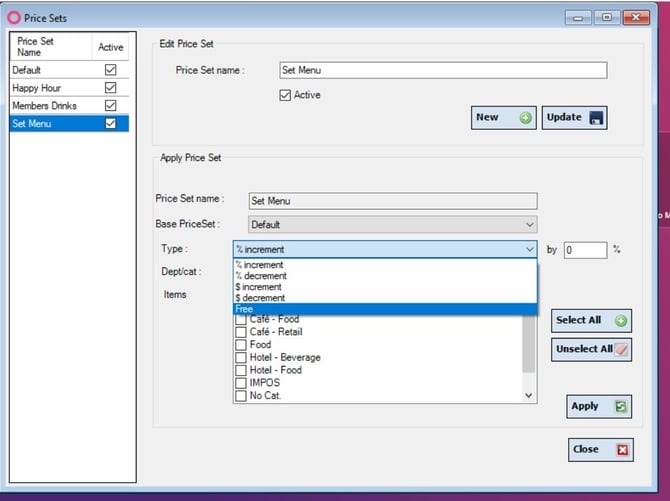This screenshot has width=670, height=501.
Task: Tick the IMPOS category checkbox
Action: point(241,383)
